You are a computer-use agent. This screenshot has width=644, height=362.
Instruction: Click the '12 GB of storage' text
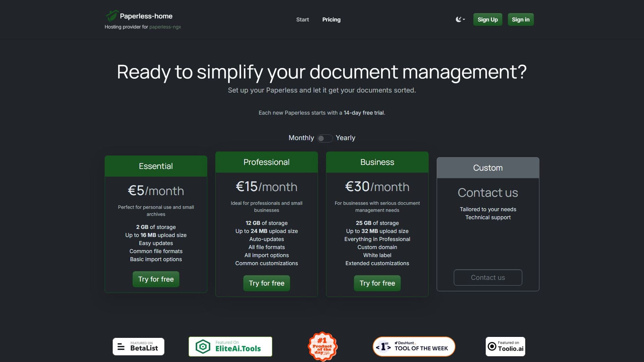coord(267,223)
